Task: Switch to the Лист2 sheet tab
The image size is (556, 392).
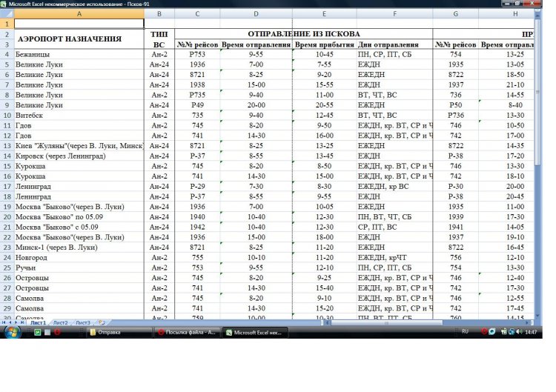Action: coord(60,323)
